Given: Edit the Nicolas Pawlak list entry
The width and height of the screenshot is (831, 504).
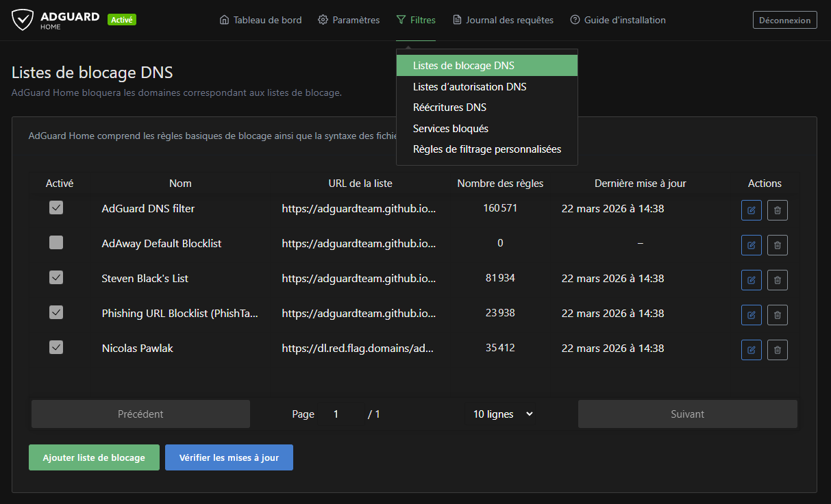Looking at the screenshot, I should coord(752,350).
